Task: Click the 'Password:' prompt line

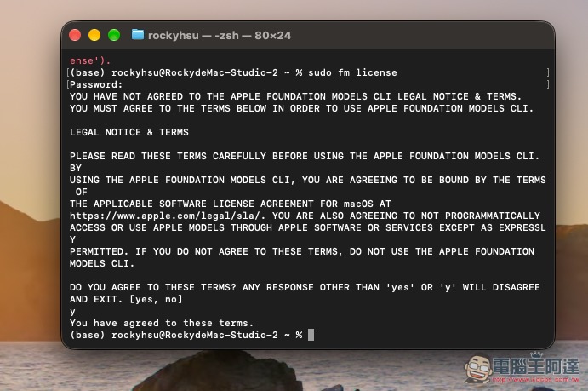Action: [96, 84]
